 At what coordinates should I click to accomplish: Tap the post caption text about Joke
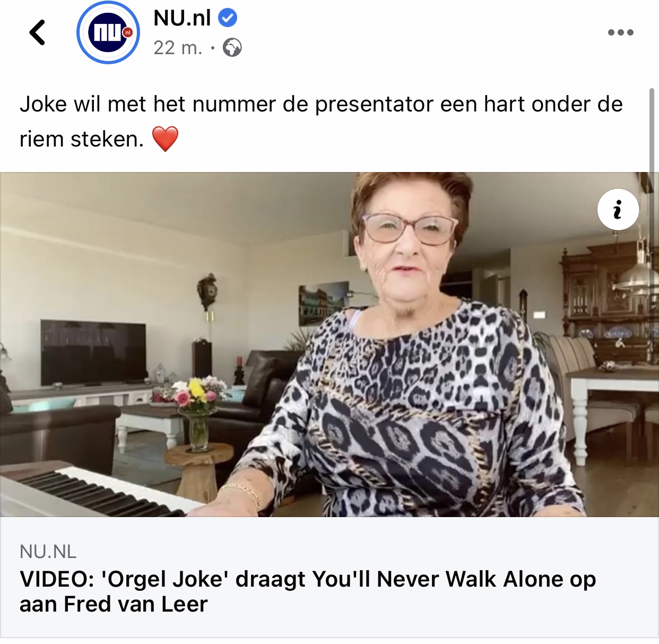(321, 122)
